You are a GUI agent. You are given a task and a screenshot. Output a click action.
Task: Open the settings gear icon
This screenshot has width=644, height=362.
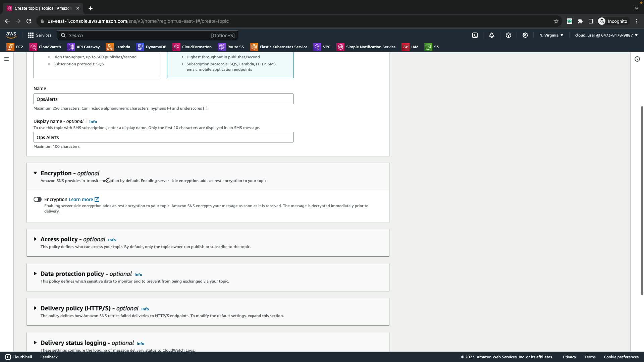525,35
